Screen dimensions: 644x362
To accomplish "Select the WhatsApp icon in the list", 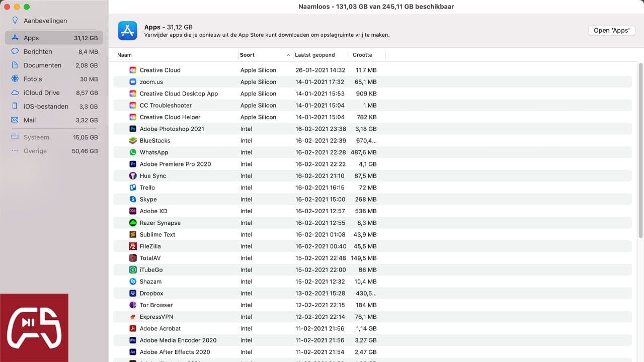I will (x=133, y=152).
